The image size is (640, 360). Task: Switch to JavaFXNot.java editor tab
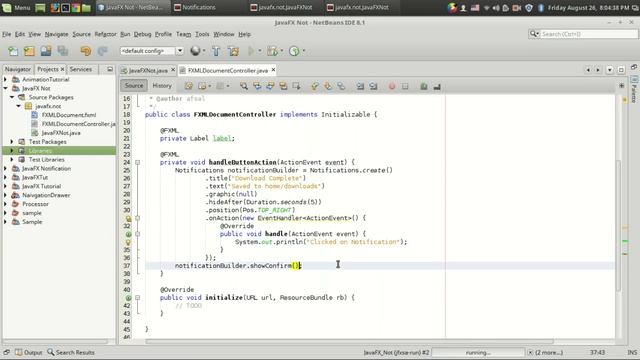pos(148,71)
